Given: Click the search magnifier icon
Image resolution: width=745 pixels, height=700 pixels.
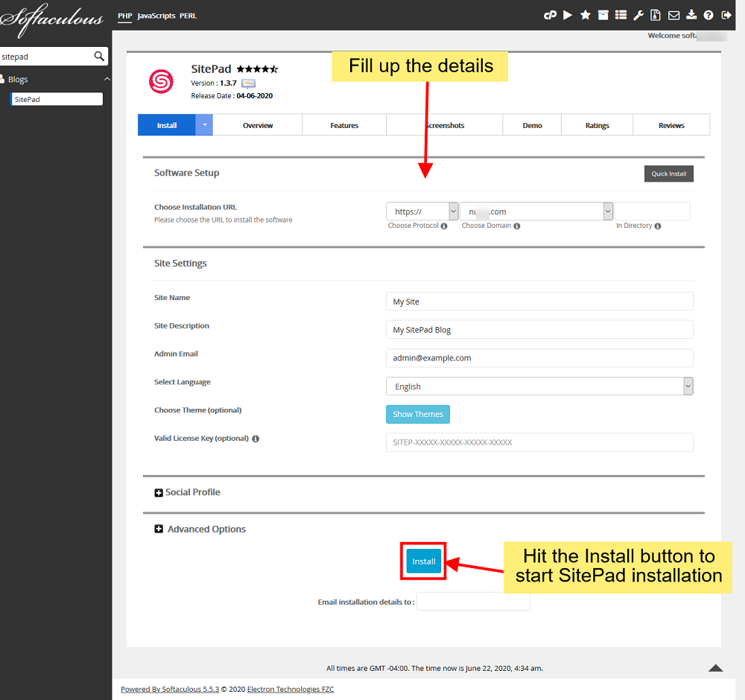Looking at the screenshot, I should [x=99, y=56].
